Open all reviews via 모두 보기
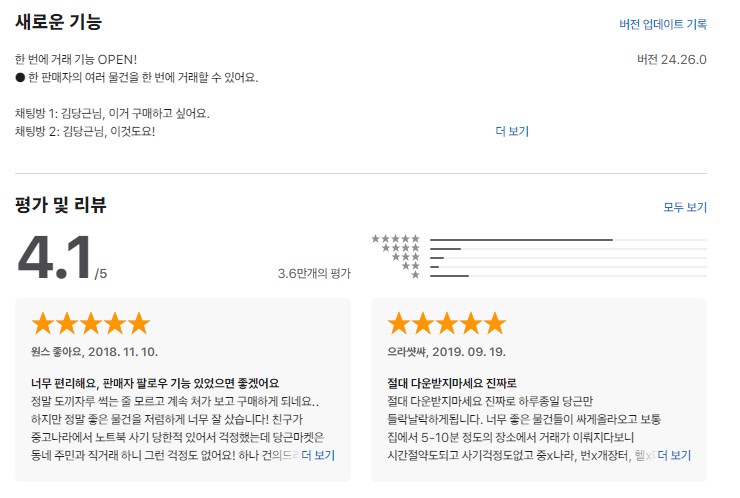 (x=685, y=207)
